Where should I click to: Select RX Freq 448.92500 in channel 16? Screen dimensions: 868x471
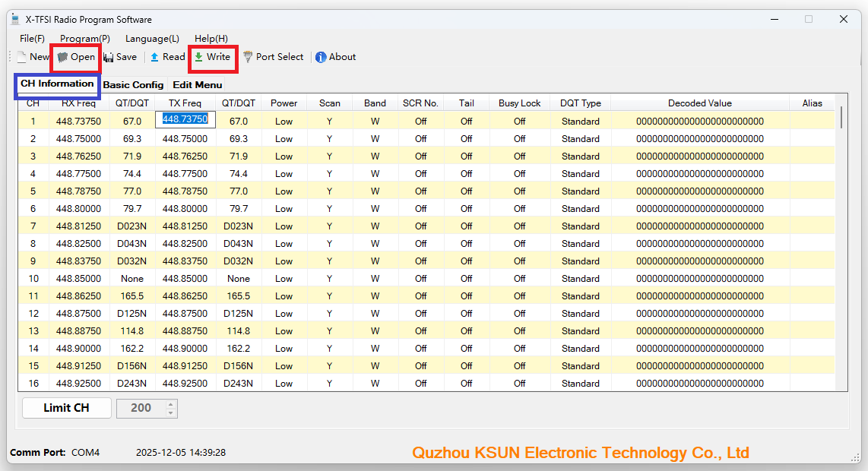(x=78, y=384)
